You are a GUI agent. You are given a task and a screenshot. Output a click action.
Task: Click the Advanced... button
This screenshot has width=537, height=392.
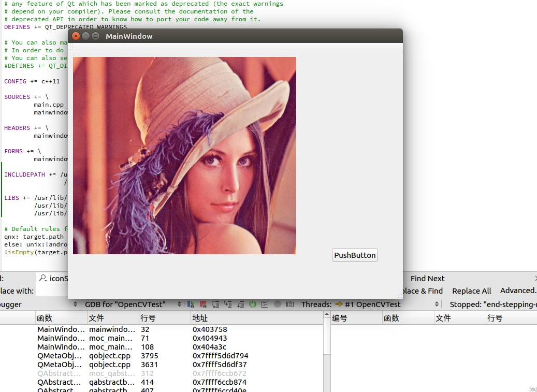[518, 291]
